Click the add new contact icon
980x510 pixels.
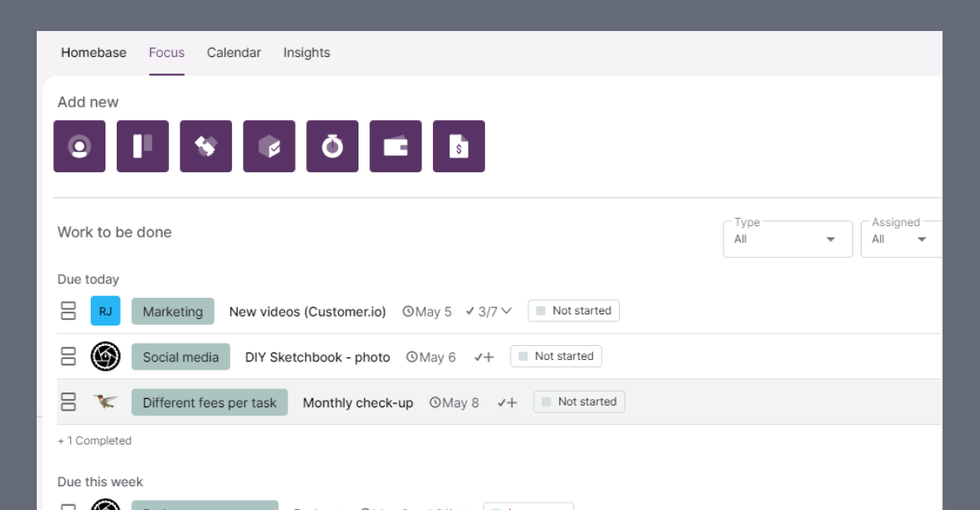(x=79, y=146)
